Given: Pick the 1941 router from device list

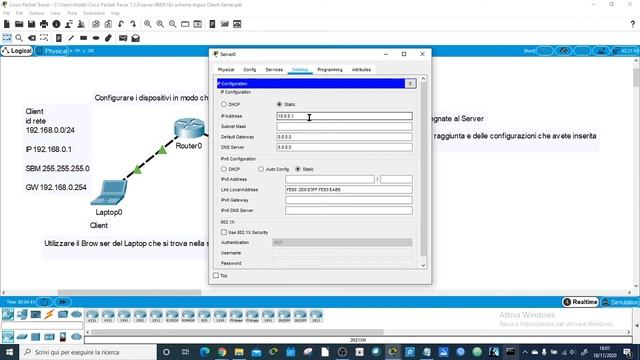Looking at the screenshot, I should coord(124,316).
